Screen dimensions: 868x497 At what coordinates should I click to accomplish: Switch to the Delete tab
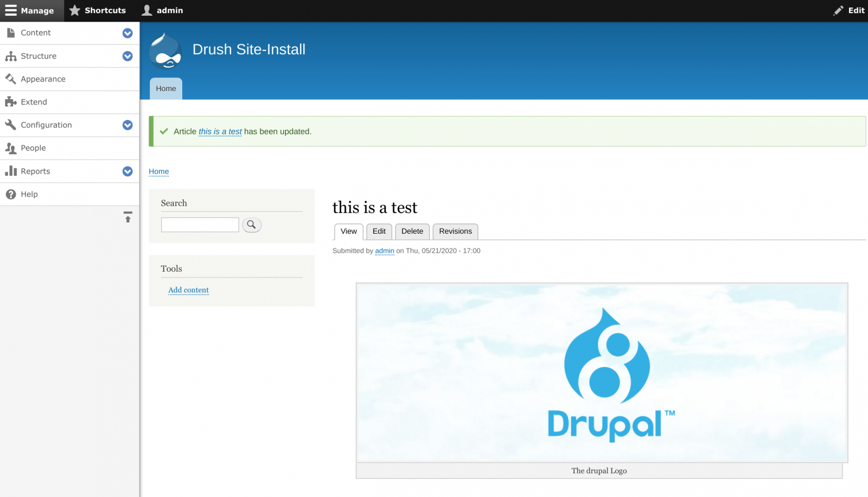click(412, 231)
